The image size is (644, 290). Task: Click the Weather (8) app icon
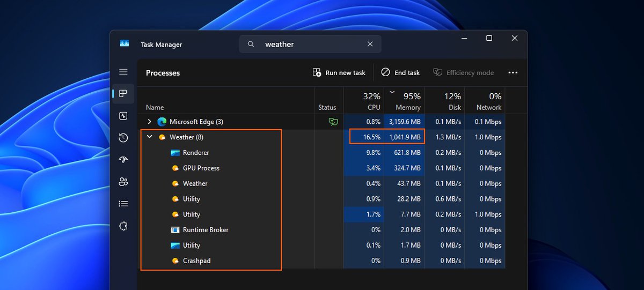tap(162, 137)
